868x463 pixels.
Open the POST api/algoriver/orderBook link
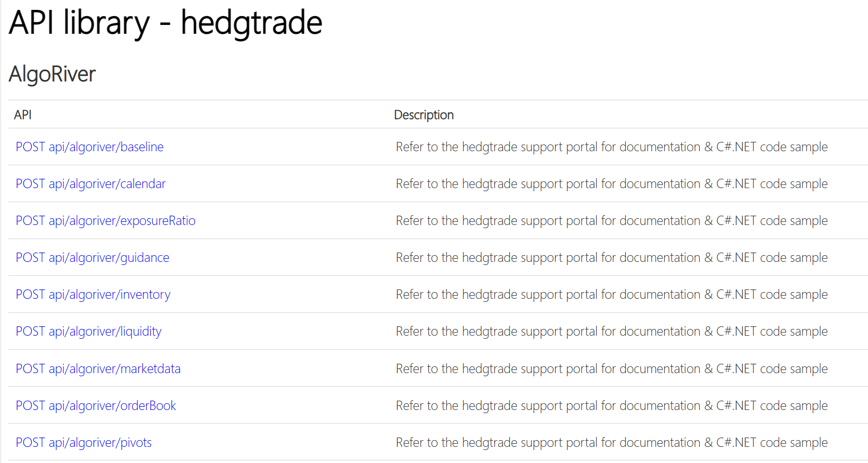coord(96,406)
